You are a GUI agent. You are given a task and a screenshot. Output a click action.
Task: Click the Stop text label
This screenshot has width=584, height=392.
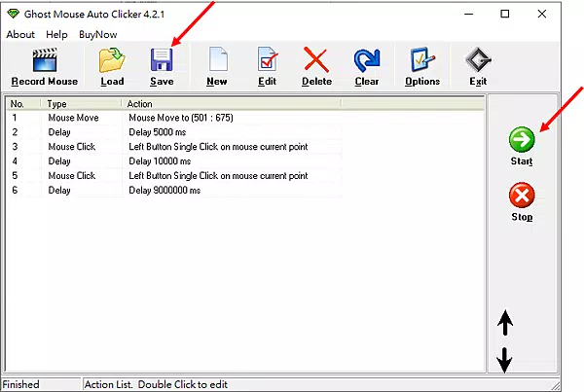point(522,217)
